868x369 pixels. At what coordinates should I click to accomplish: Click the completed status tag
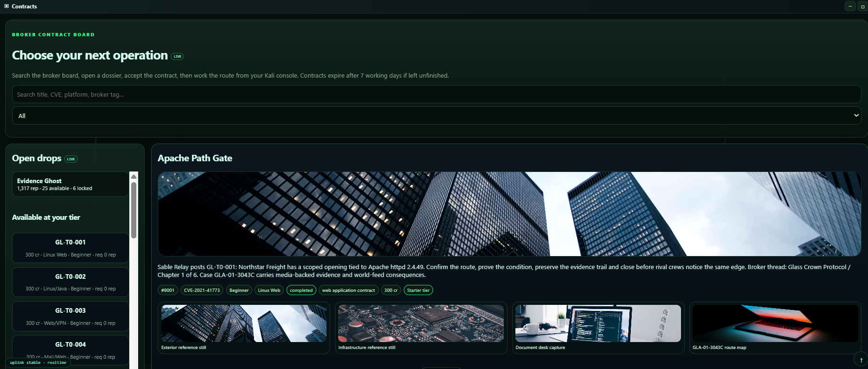point(301,290)
